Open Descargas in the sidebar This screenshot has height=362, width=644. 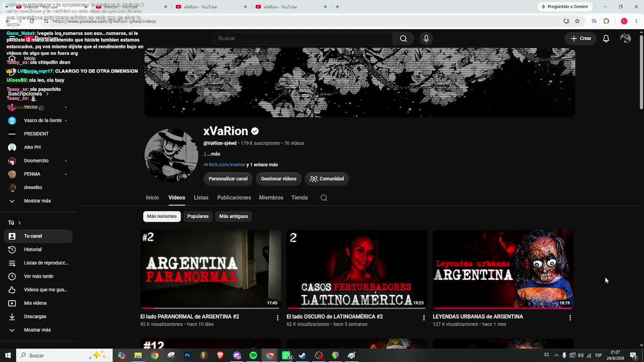click(38, 316)
